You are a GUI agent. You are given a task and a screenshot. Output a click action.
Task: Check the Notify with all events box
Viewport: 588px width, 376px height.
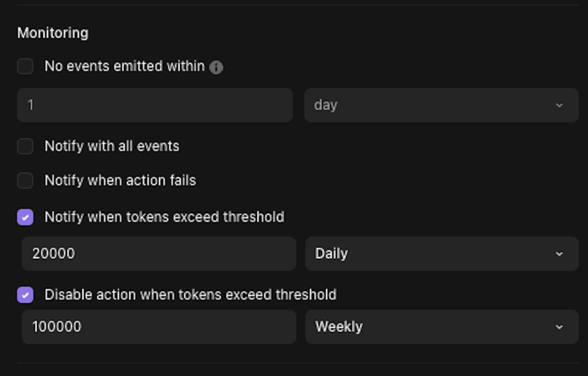[x=25, y=146]
